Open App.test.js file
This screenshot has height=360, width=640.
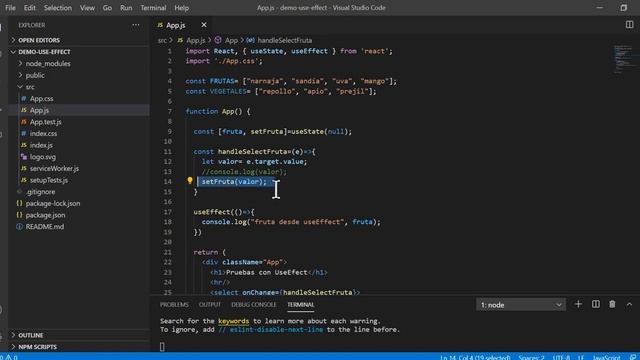tap(45, 122)
